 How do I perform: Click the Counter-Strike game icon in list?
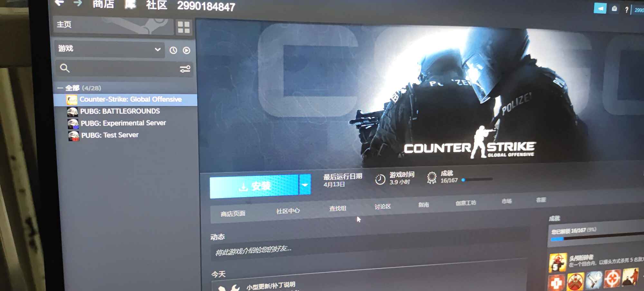71,100
